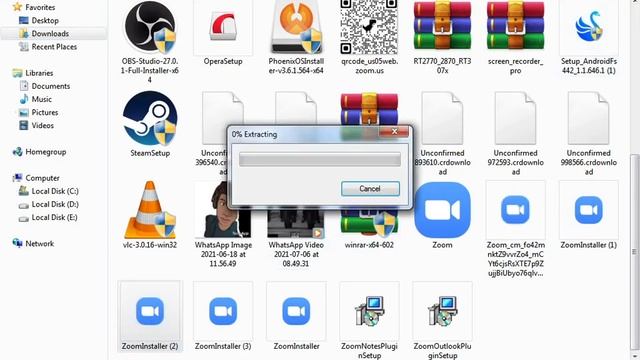Select the RT2770_2870_RT307x archive icon
The image size is (640, 360).
click(442, 26)
